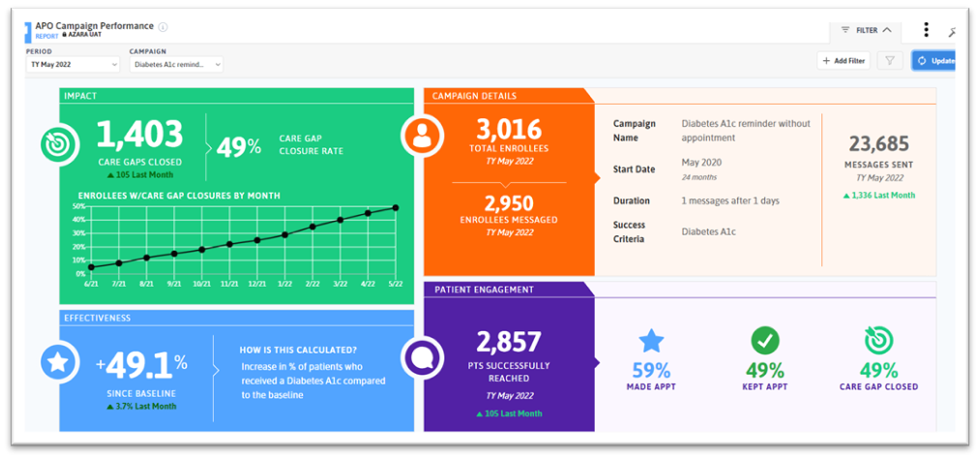This screenshot has height=459, width=980.
Task: Collapse the Filter panel toggle
Action: 866,30
